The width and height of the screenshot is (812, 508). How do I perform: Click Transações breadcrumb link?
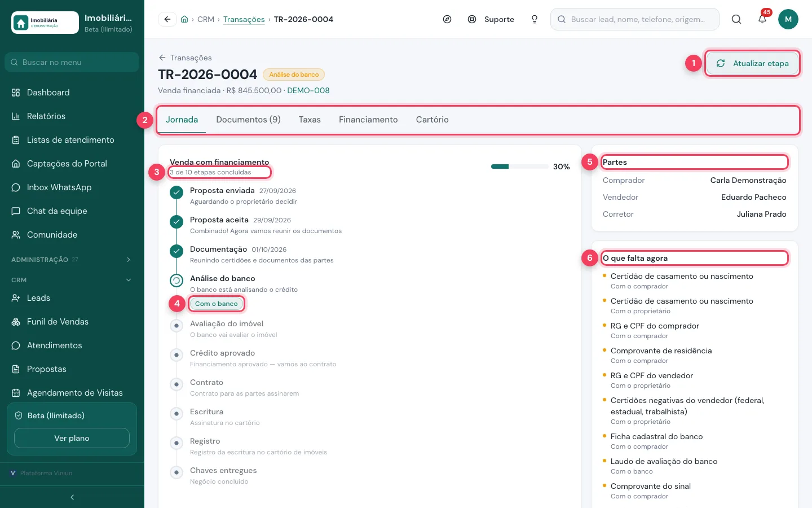(244, 19)
